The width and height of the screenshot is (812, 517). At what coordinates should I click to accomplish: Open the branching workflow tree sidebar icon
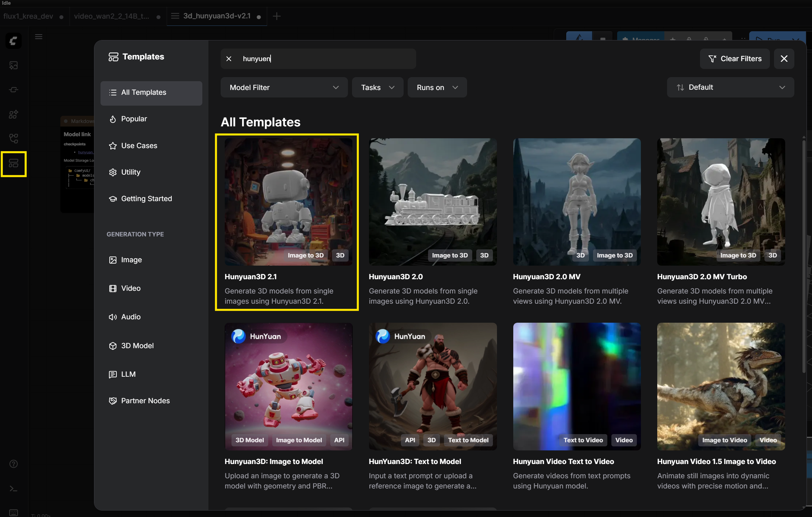point(14,139)
